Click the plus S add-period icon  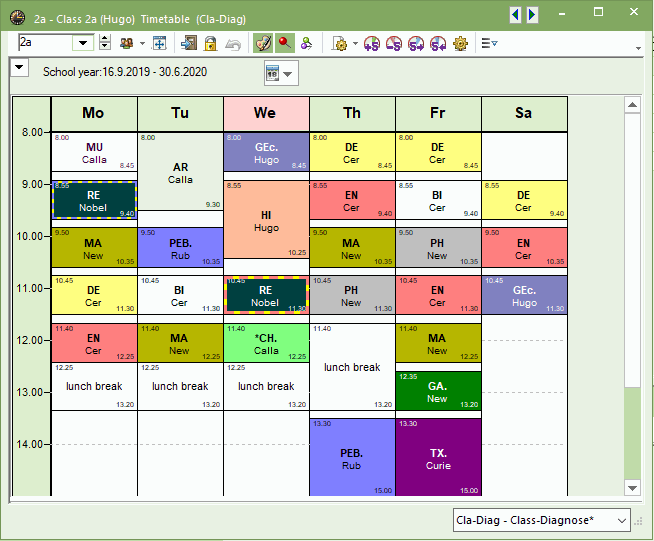pos(372,43)
